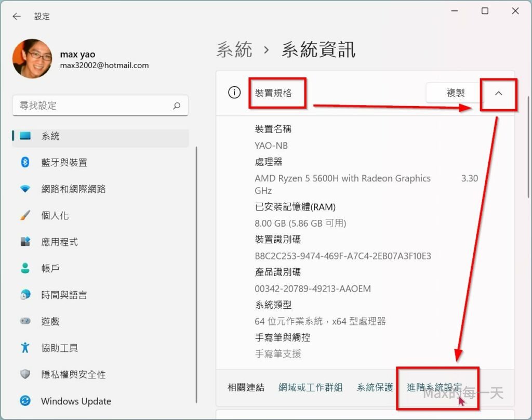
Task: Click the Bluetooth icon in sidebar
Action: [x=25, y=163]
